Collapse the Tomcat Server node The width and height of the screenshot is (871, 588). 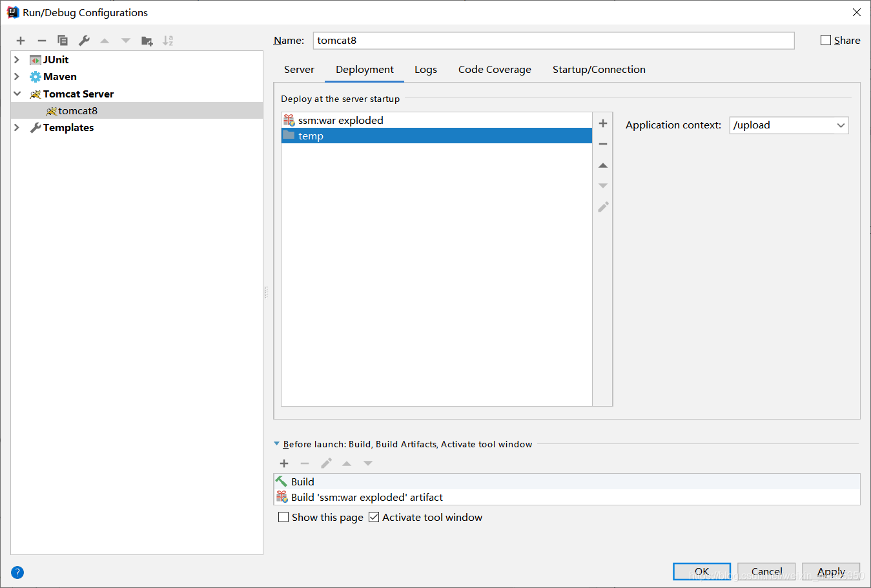tap(17, 94)
